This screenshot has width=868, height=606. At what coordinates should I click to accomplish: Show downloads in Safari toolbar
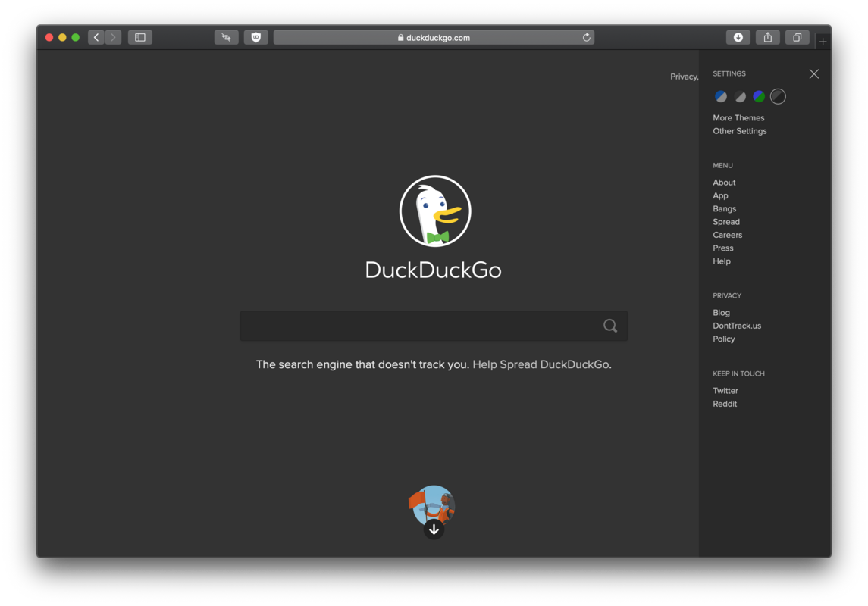click(738, 38)
